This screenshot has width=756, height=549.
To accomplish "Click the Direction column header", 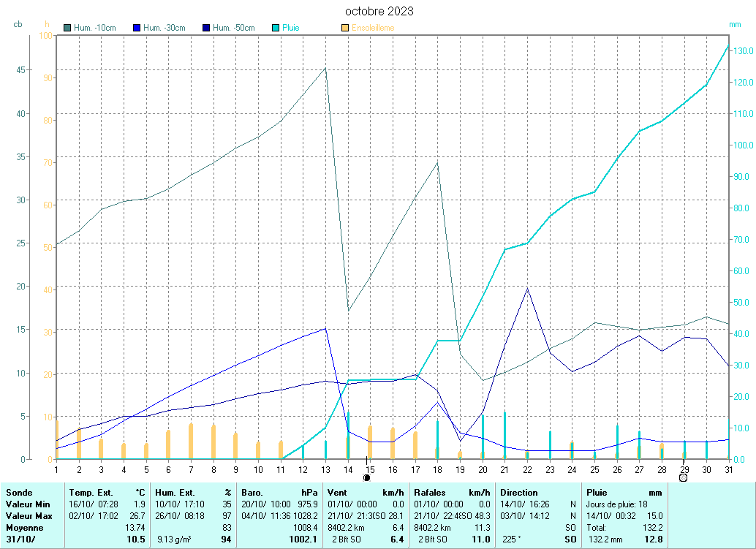I will 518,493.
